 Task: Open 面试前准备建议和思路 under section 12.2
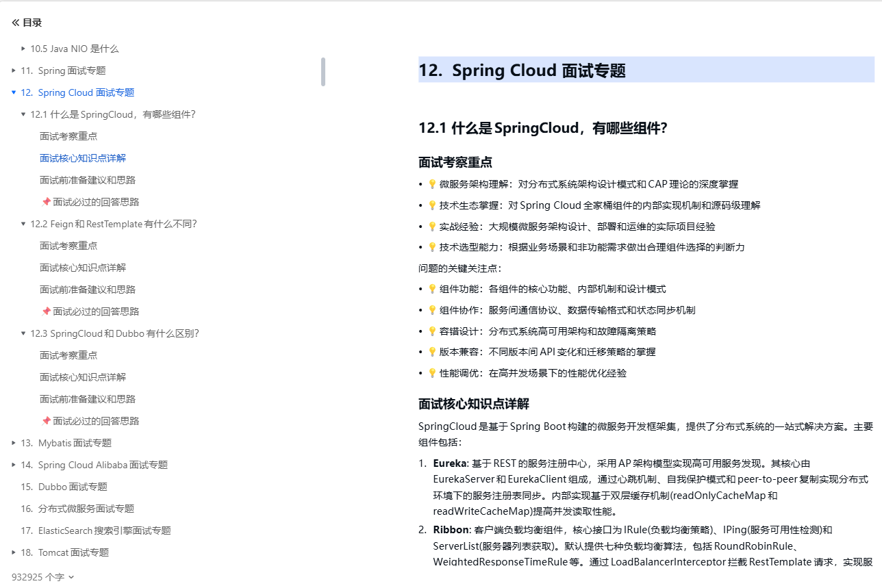(88, 290)
